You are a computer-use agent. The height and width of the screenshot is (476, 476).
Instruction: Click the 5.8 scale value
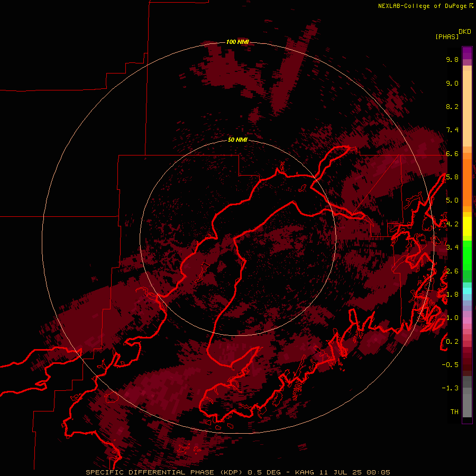(452, 177)
